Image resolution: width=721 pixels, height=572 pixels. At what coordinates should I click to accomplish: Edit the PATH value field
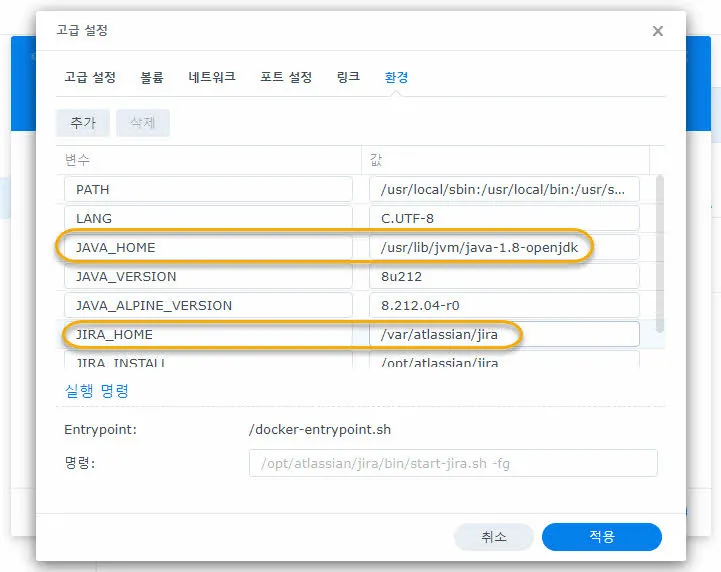coord(504,189)
